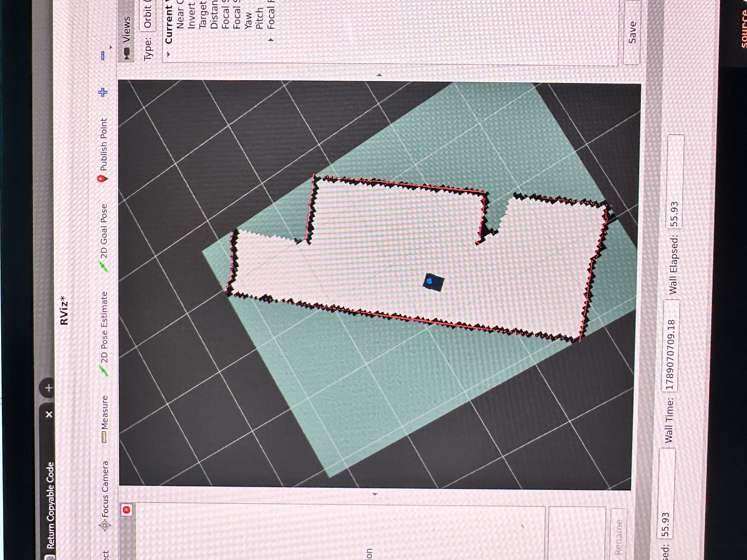Screen dimensions: 747x560
Task: Click the blue minus remove-tool icon
Action: click(x=103, y=56)
